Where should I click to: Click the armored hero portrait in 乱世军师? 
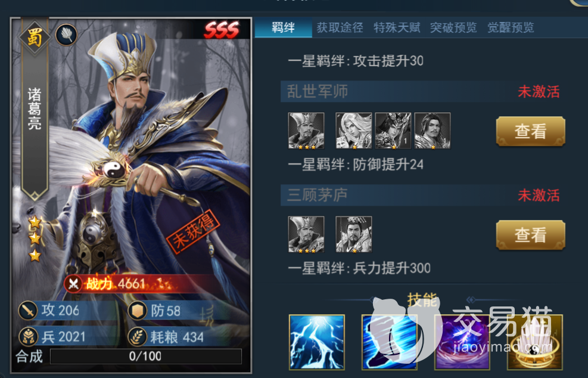(393, 131)
